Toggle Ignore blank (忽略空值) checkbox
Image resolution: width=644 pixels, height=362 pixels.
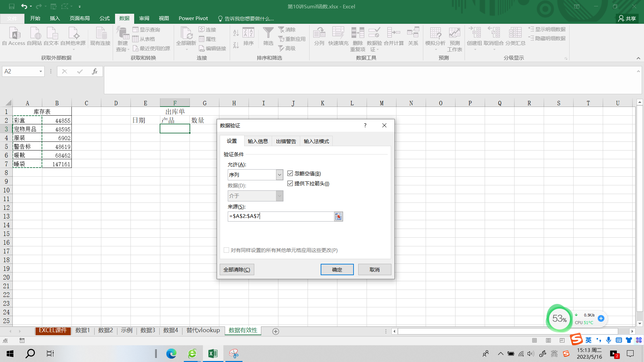pyautogui.click(x=290, y=174)
